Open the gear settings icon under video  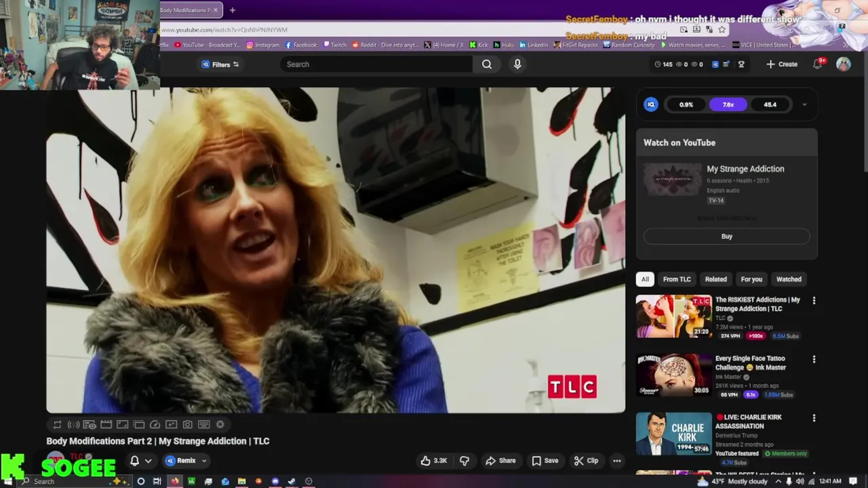(x=220, y=425)
